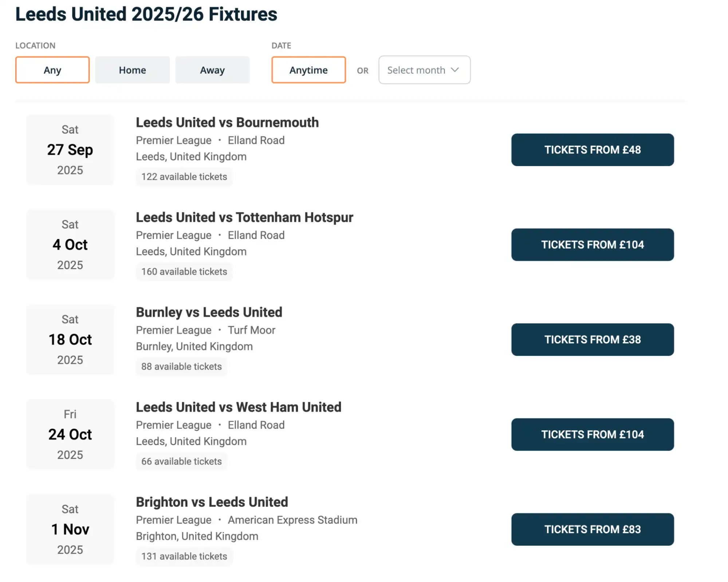Click Tickets from £83 for Brighton away match
Image resolution: width=728 pixels, height=582 pixels.
tap(592, 530)
